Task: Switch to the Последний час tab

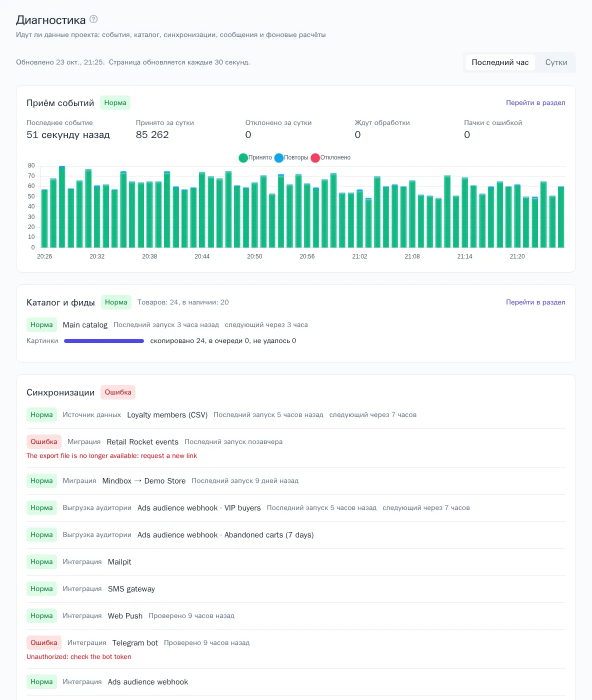Action: tap(500, 62)
